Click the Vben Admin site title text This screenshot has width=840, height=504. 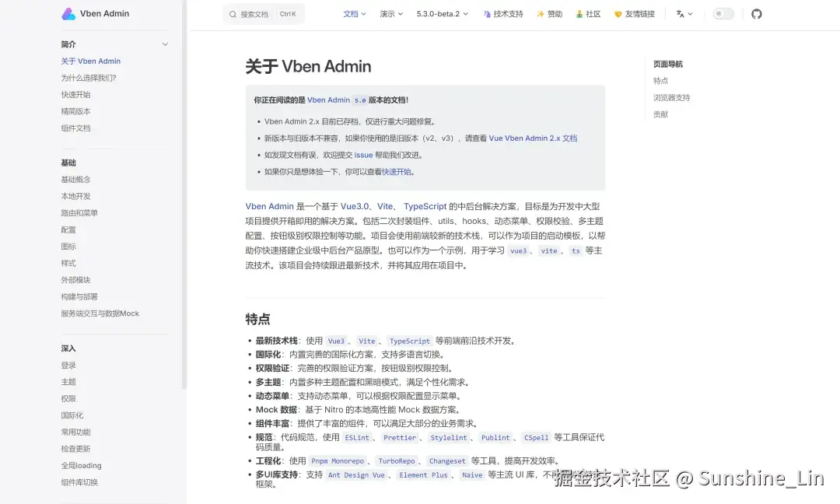(x=104, y=14)
